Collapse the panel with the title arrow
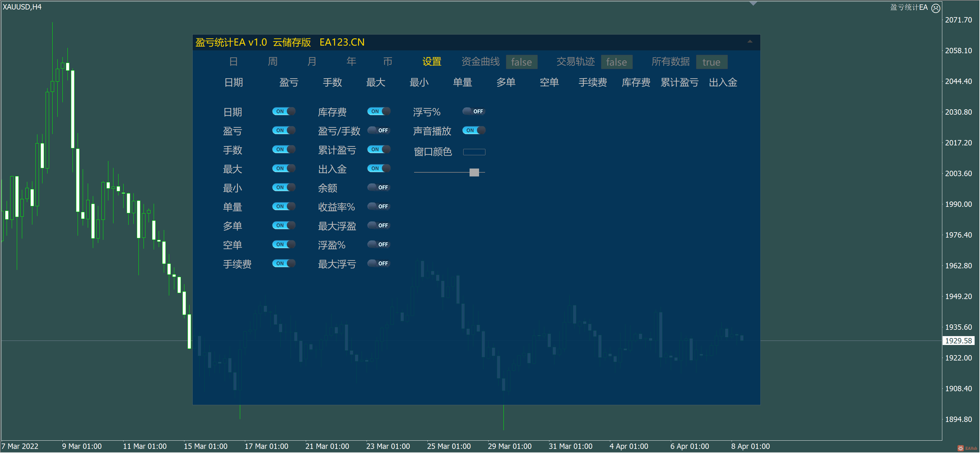 tap(749, 41)
